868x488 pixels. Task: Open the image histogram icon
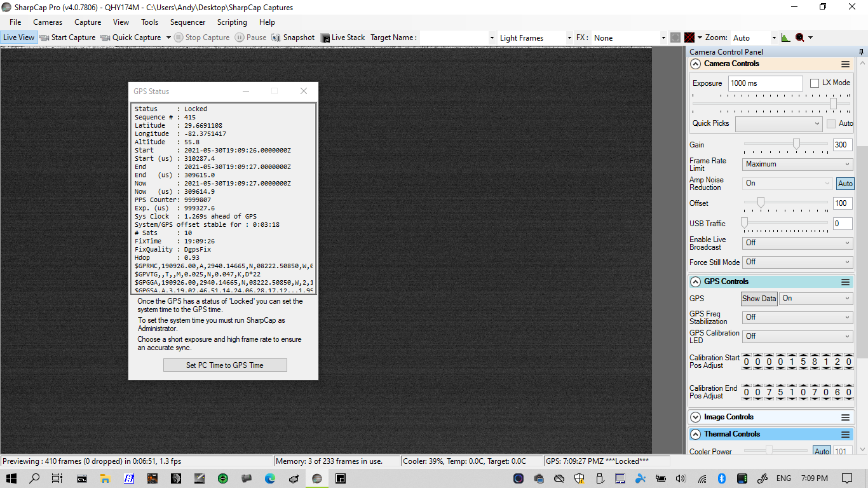pos(786,37)
